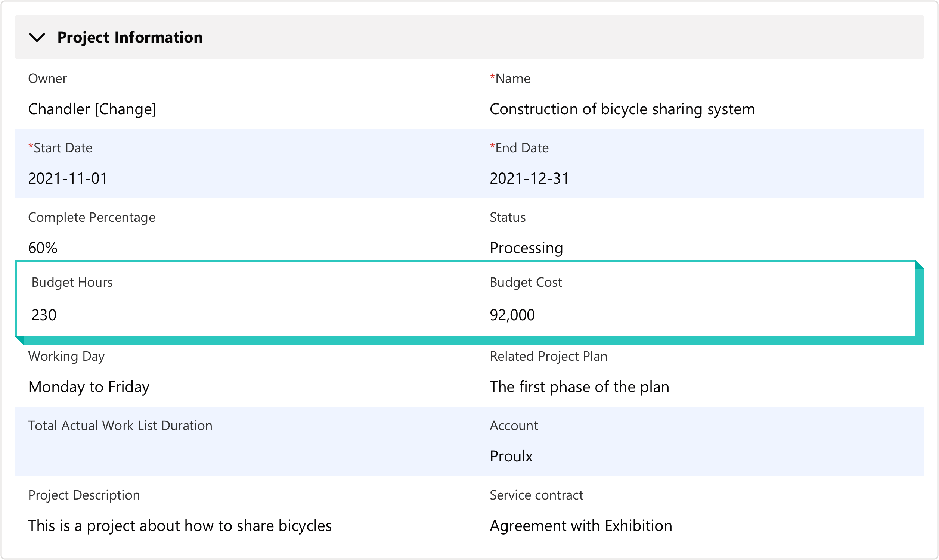Click the Start Date value 2021-11-01
Viewport: 939px width, 560px height.
(68, 178)
